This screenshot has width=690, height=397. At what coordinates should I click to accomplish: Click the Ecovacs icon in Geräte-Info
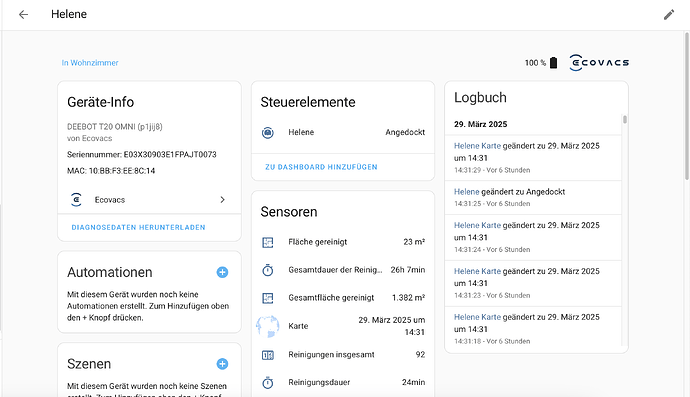(77, 199)
